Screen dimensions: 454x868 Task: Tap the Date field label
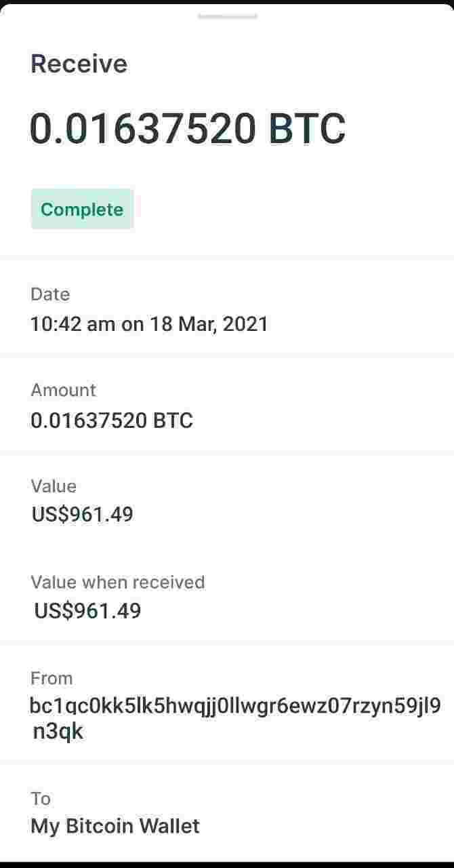coord(50,294)
